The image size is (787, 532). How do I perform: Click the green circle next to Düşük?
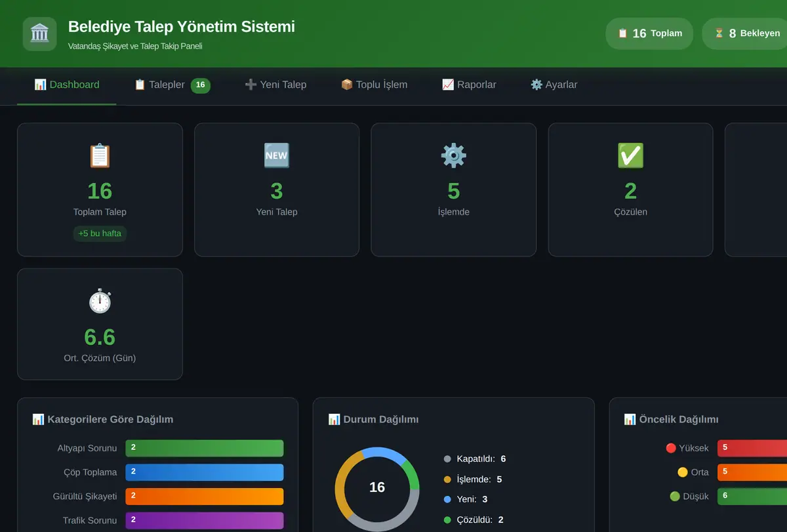[x=675, y=497]
